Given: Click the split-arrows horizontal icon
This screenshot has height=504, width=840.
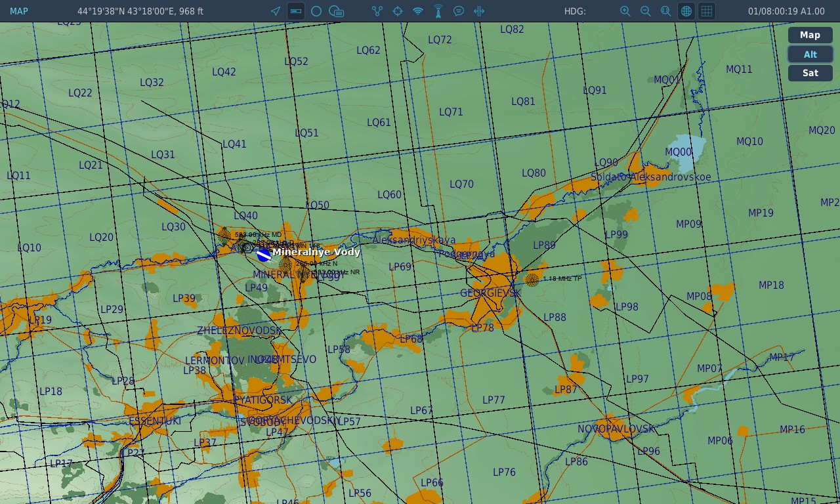Looking at the screenshot, I should (479, 11).
